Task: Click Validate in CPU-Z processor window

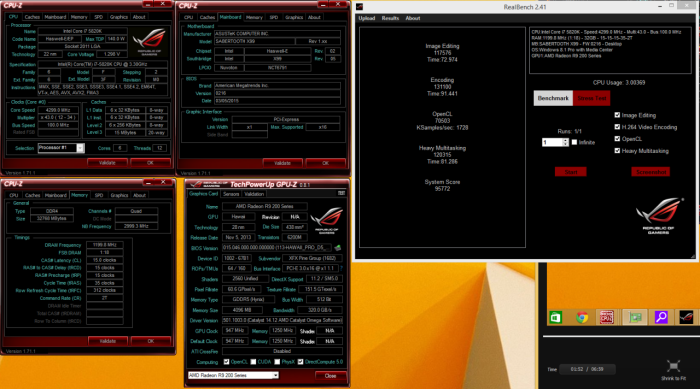Action: 107,163
